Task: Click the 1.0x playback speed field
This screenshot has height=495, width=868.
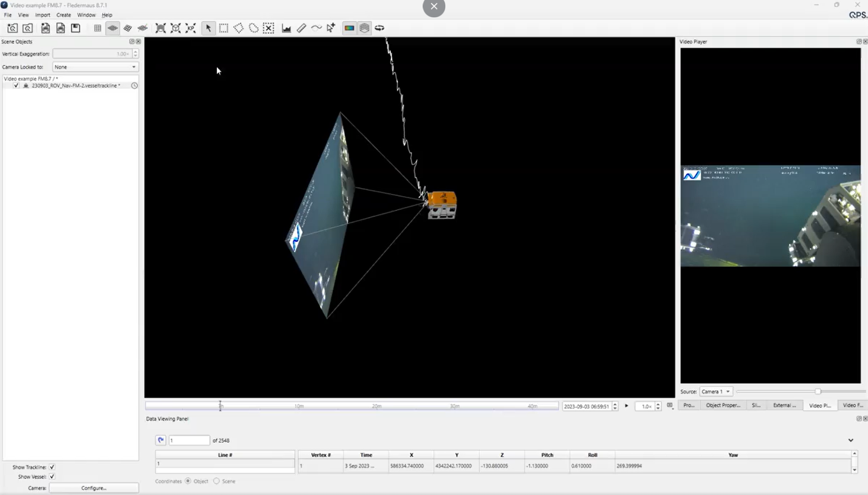Action: coord(645,406)
